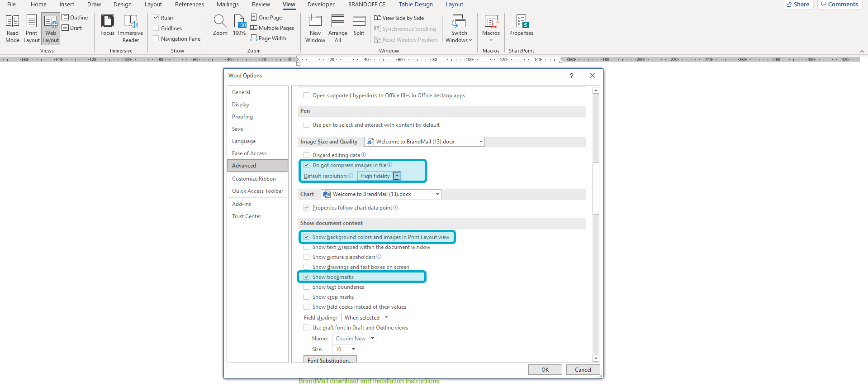Open Focus mode
Image resolution: width=868 pixels, height=392 pixels.
pyautogui.click(x=108, y=25)
